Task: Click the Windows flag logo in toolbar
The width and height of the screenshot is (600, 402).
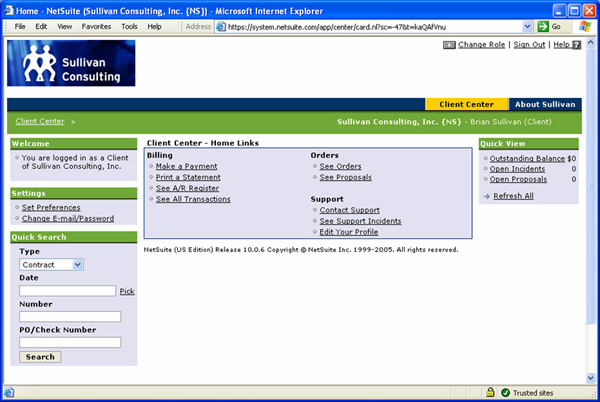Action: pyautogui.click(x=585, y=26)
